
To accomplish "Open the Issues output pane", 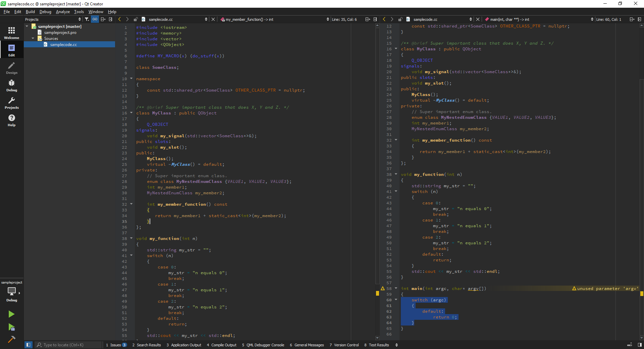I will click(116, 345).
